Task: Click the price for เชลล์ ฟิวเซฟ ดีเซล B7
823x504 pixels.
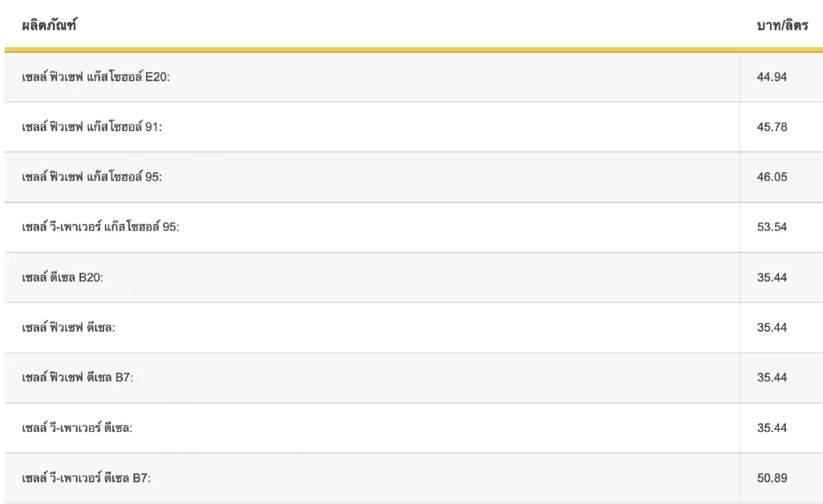Action: (772, 378)
